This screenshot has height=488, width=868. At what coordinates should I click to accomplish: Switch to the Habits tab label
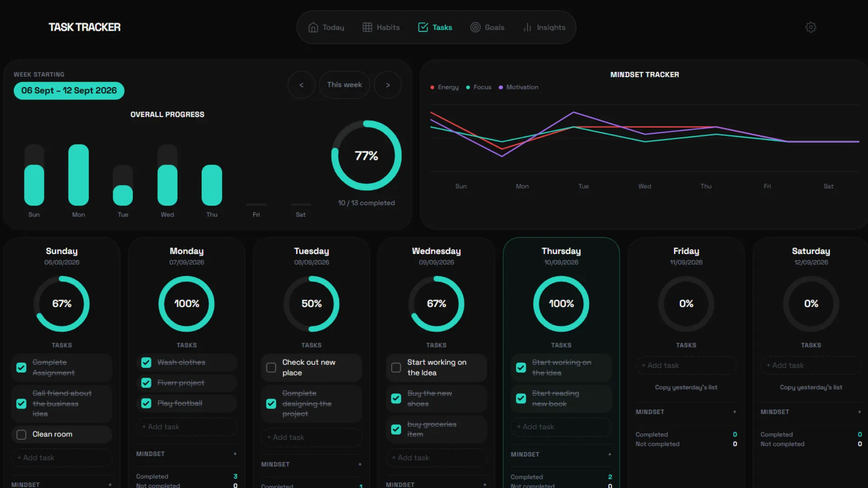click(388, 28)
